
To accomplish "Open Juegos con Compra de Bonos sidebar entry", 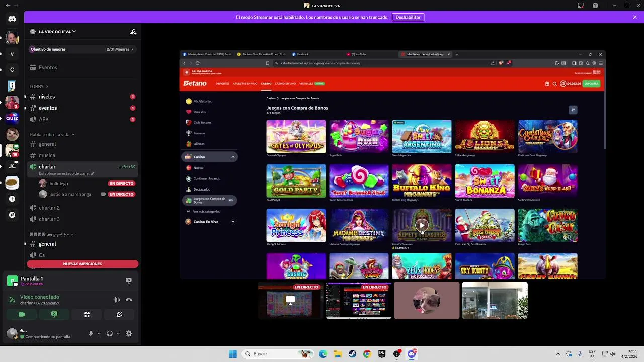I will (x=210, y=200).
